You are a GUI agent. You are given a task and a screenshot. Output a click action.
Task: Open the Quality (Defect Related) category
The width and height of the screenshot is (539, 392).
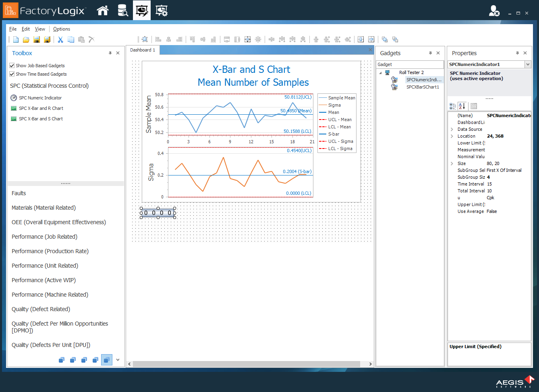tap(41, 309)
